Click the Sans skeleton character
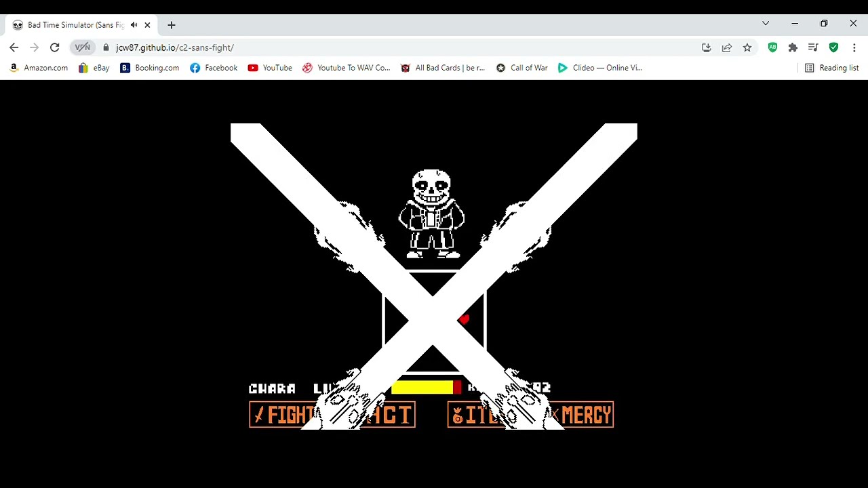This screenshot has width=868, height=488. pos(432,213)
